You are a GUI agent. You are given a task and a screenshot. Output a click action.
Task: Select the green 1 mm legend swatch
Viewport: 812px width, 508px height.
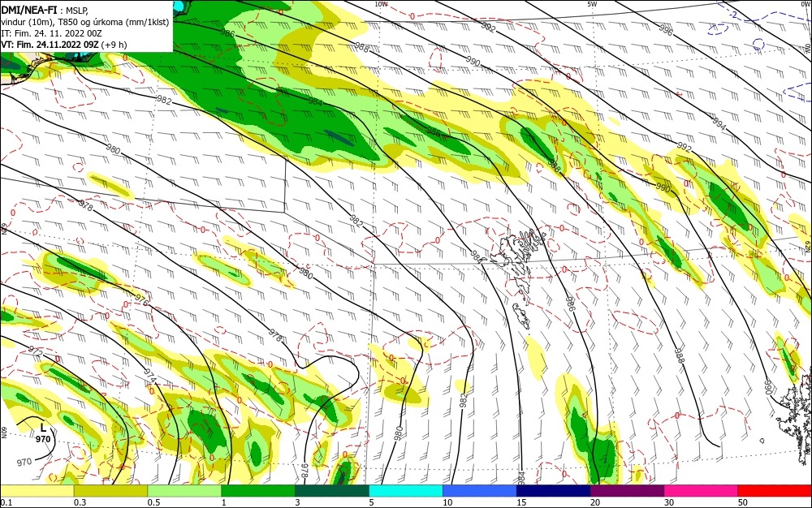258,491
